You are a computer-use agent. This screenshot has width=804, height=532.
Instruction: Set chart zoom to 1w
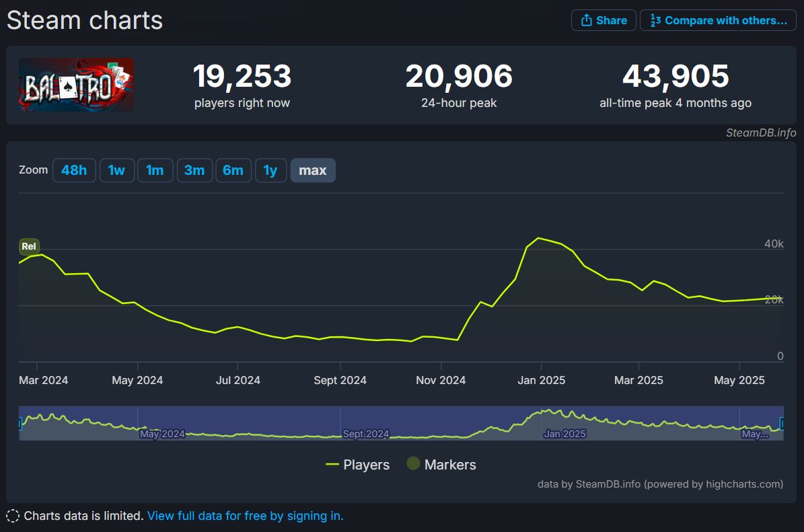(117, 170)
